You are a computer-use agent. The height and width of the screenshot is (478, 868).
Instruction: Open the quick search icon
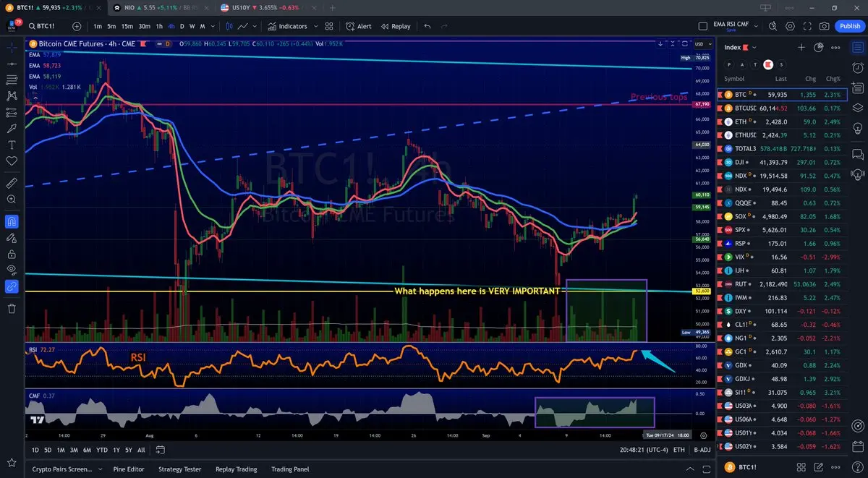pyautogui.click(x=773, y=26)
